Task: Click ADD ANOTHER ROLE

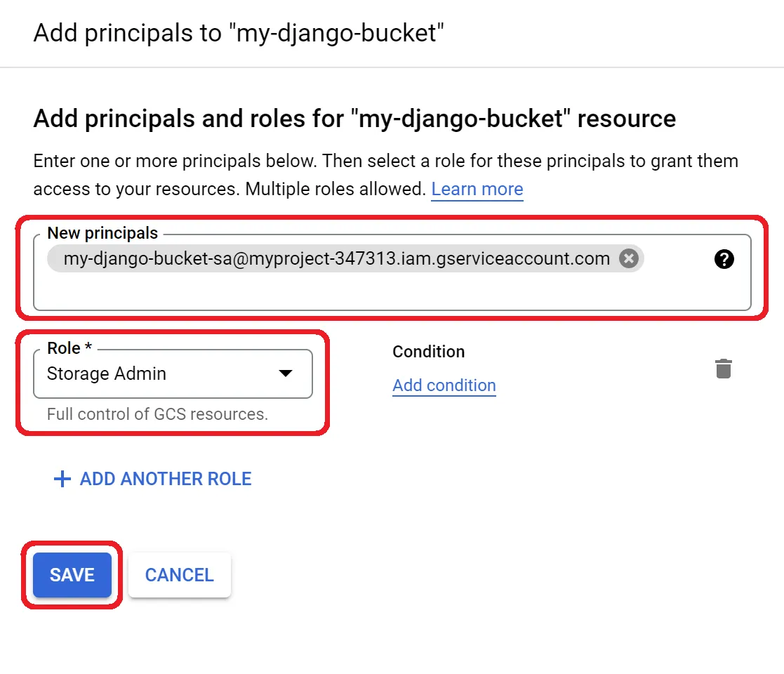Action: (x=166, y=480)
